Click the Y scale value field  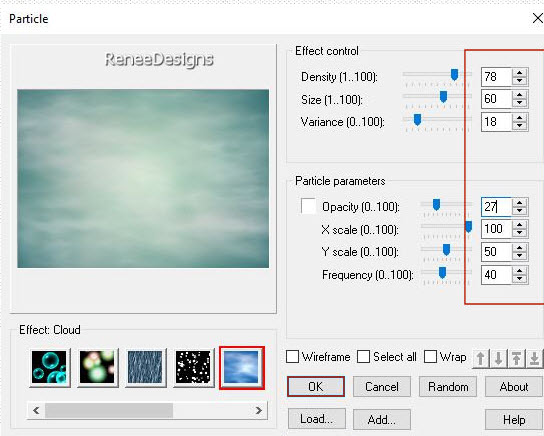(x=496, y=251)
